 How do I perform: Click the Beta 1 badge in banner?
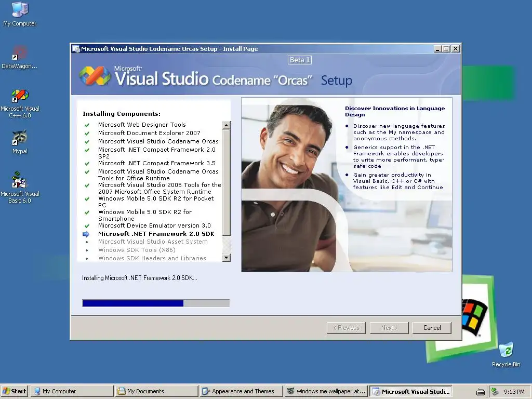[x=300, y=60]
